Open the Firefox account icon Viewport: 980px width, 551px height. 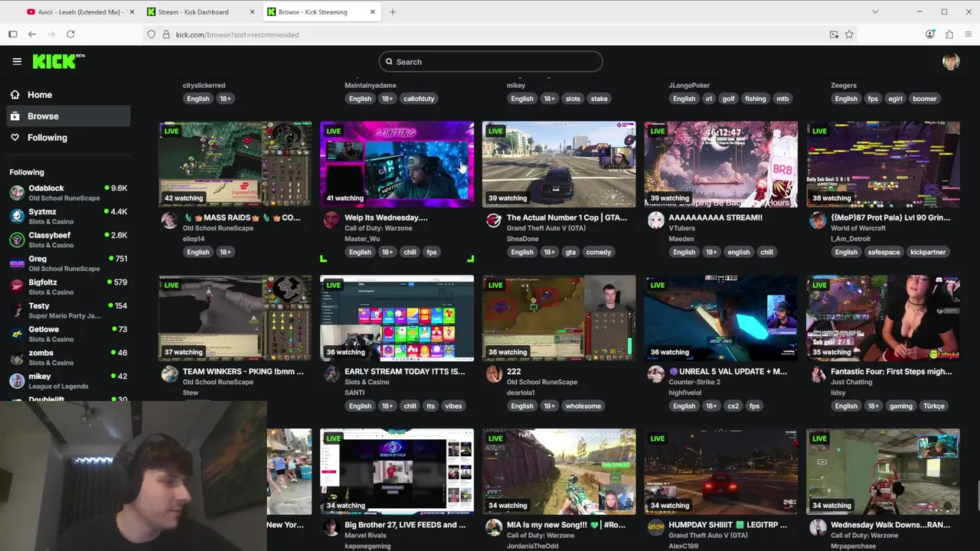coord(930,34)
